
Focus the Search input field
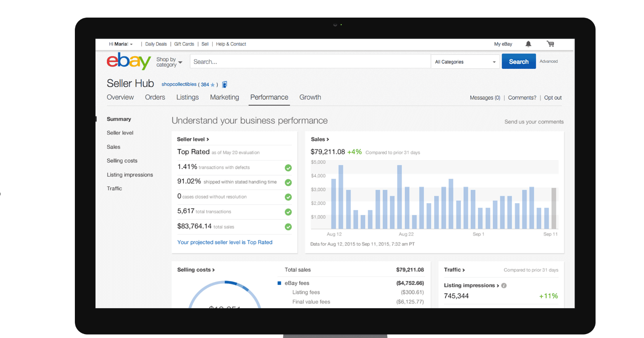[x=310, y=62]
